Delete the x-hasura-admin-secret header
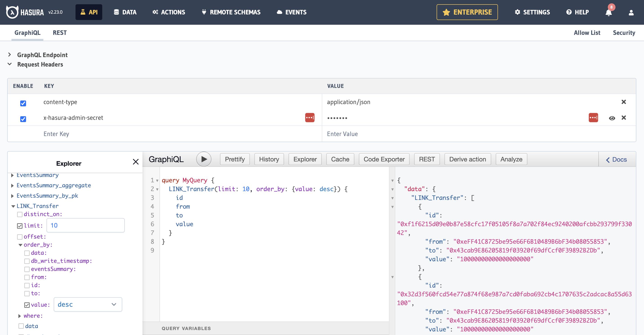Screen dimensions: 644x335 pyautogui.click(x=624, y=118)
